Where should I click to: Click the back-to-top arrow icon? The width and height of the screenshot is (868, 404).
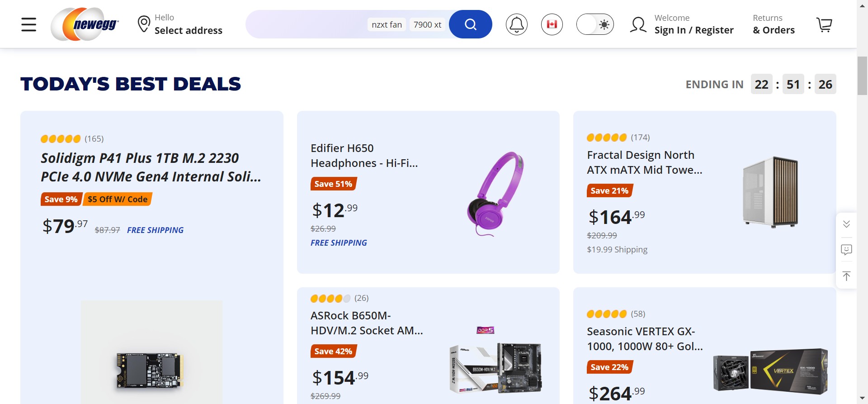point(846,276)
